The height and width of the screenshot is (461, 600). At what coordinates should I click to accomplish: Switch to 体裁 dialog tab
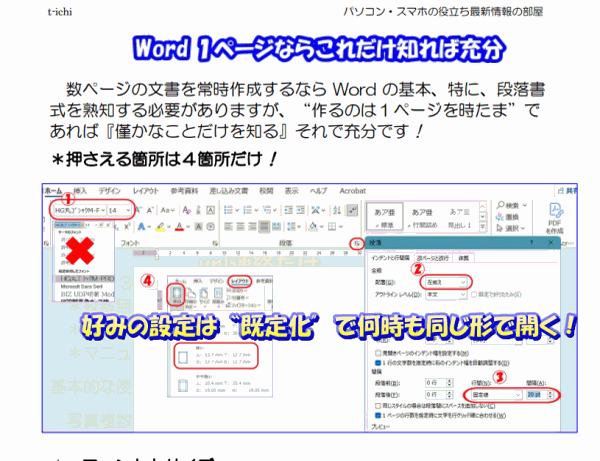click(463, 258)
